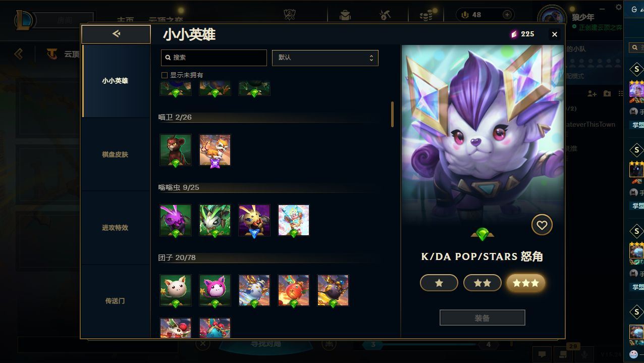Click the back arrow icon in the panel header
This screenshot has width=644, height=363.
point(116,34)
